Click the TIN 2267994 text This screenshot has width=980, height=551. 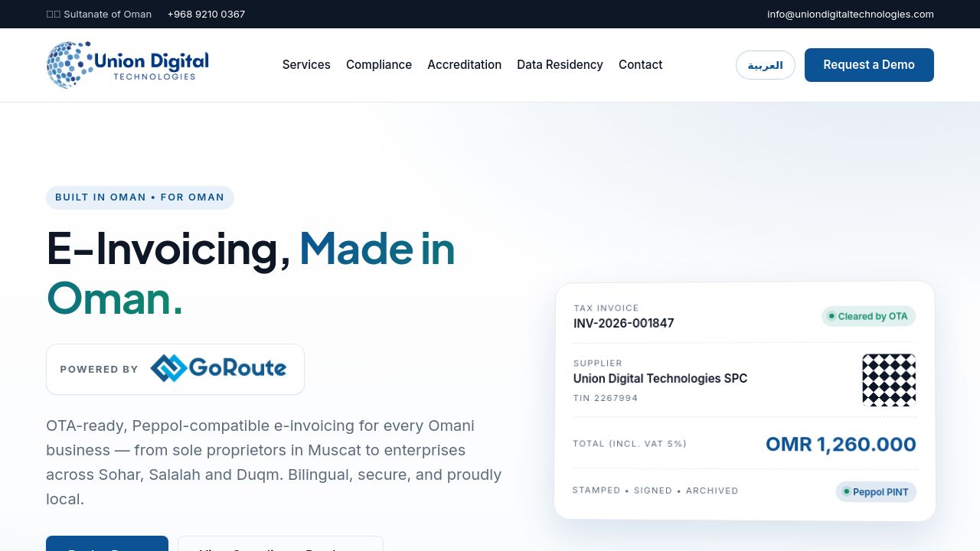coord(605,398)
